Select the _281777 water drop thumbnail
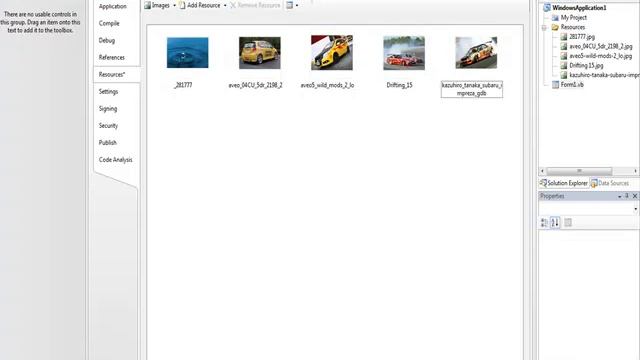The width and height of the screenshot is (640, 360). point(187,53)
